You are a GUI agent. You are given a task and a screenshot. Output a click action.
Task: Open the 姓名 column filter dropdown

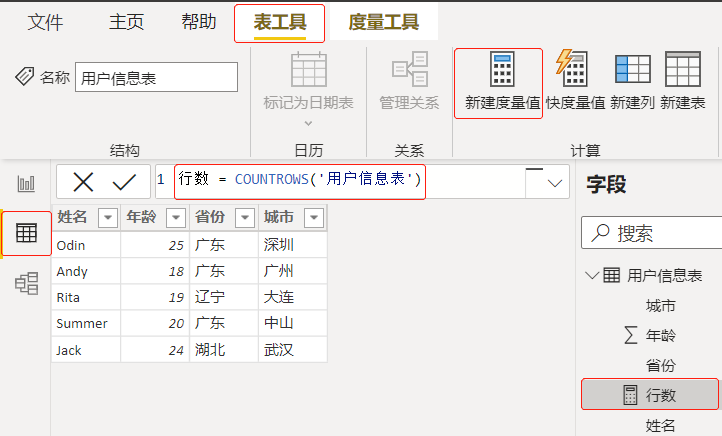tap(108, 217)
